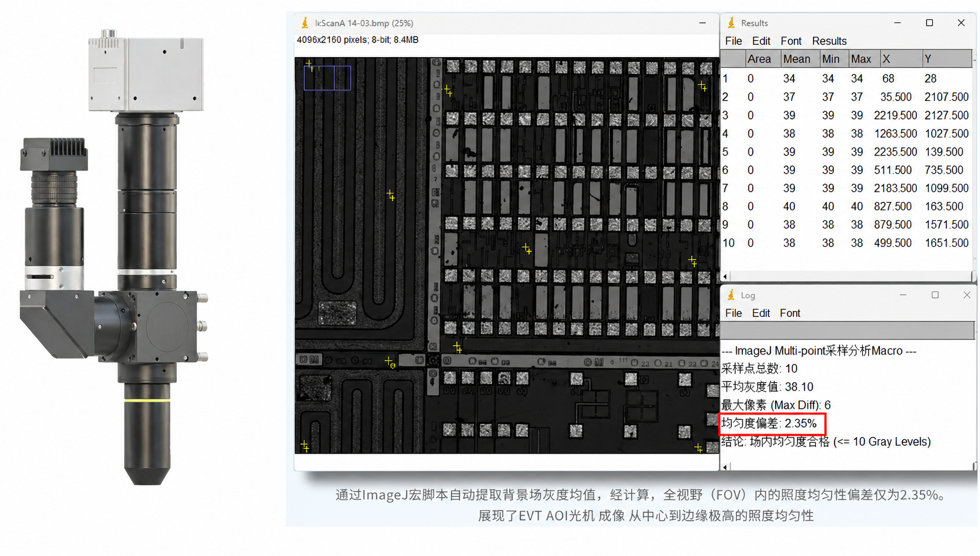This screenshot has height=556, width=980.
Task: Maximize the Log window
Action: (x=935, y=295)
